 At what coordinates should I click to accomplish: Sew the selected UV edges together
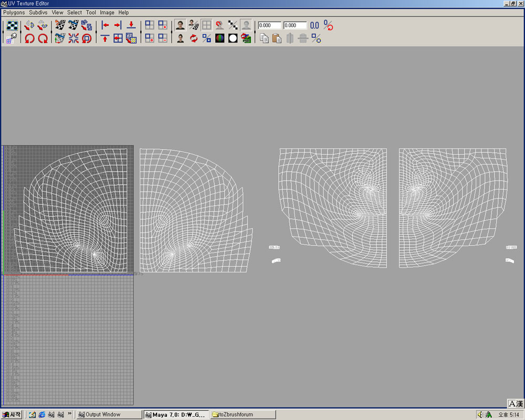point(73,25)
